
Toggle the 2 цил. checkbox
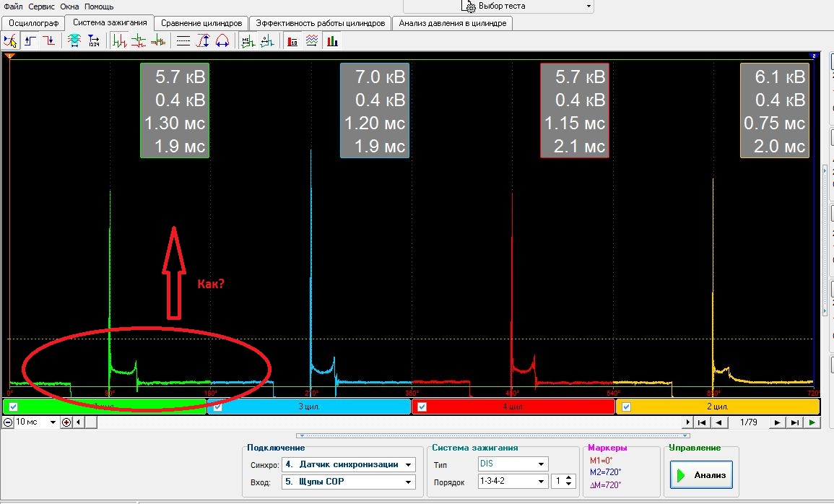coord(626,407)
